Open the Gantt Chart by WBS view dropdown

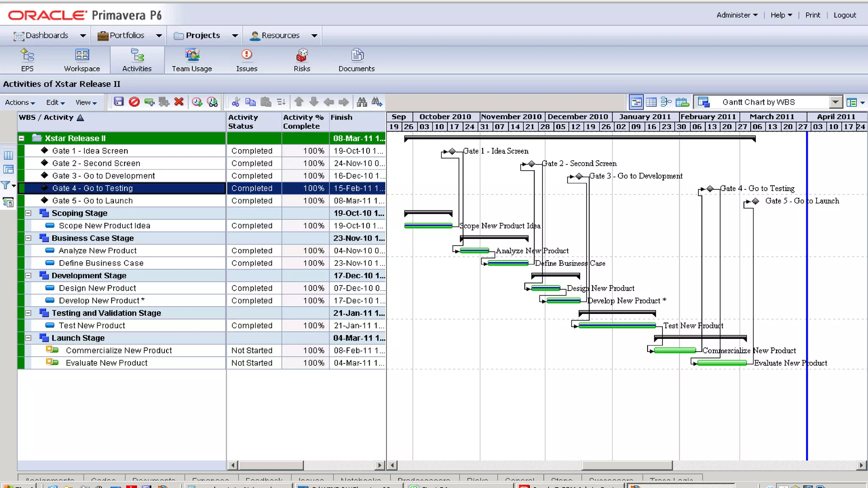[835, 102]
